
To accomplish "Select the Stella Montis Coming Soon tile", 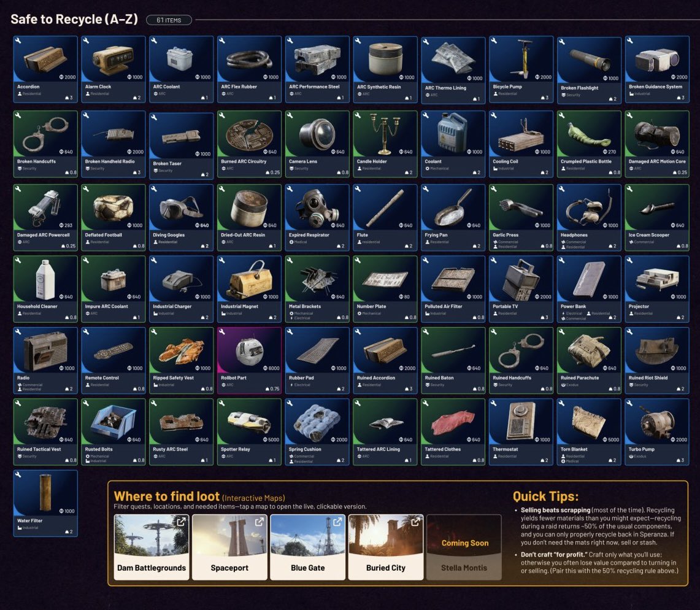I will pos(463,546).
